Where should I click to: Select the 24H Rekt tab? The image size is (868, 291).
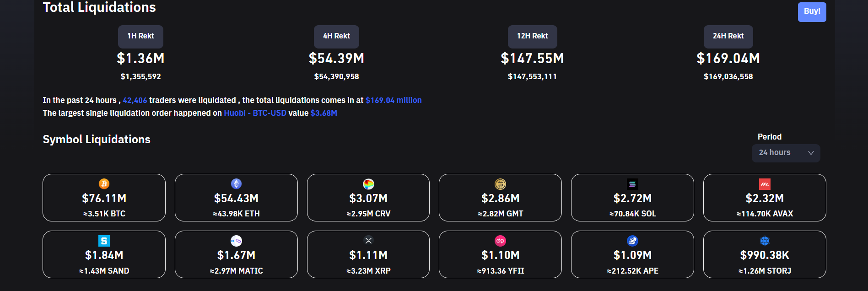click(x=728, y=36)
